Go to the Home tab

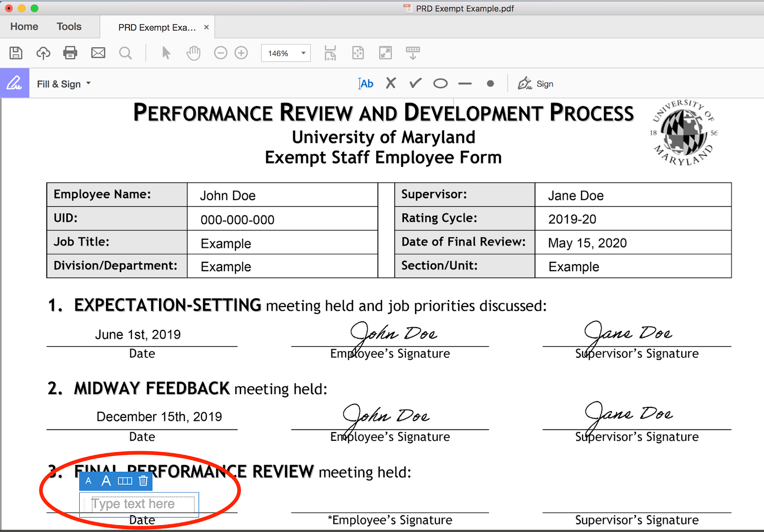pos(24,27)
